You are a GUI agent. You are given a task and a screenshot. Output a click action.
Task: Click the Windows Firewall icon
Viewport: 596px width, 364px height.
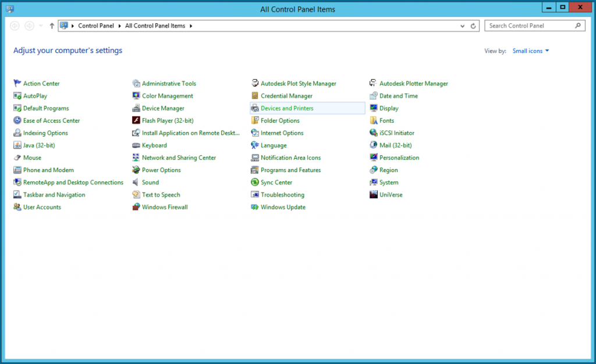(x=136, y=207)
